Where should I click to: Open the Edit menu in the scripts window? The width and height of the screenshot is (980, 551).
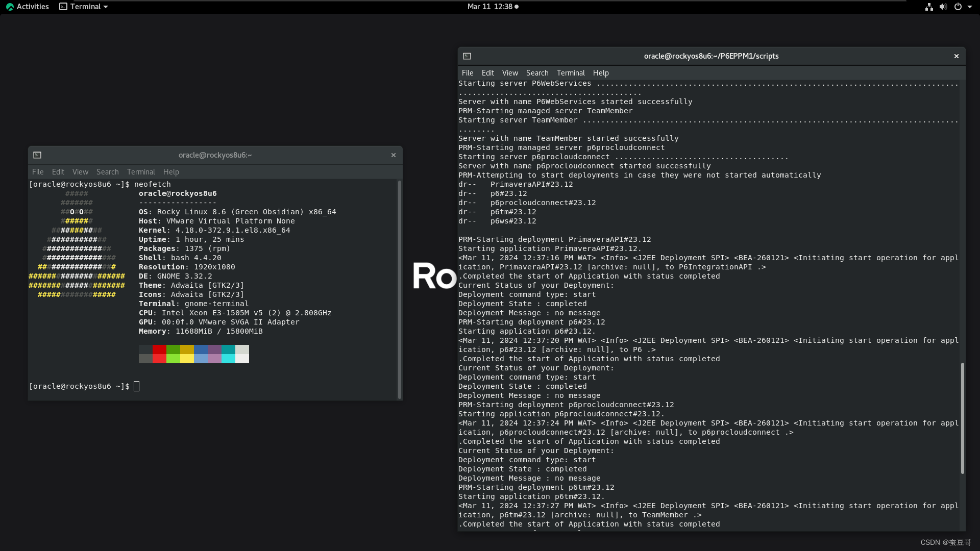click(x=487, y=73)
